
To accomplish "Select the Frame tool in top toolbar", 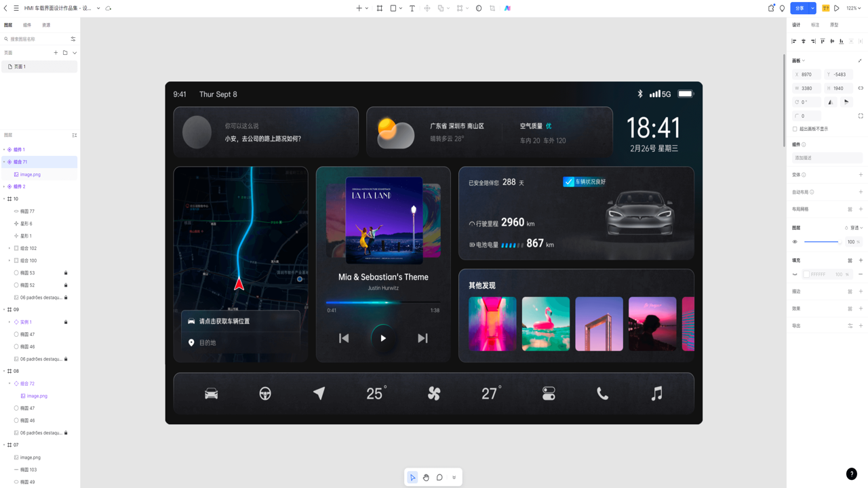I will pos(380,8).
